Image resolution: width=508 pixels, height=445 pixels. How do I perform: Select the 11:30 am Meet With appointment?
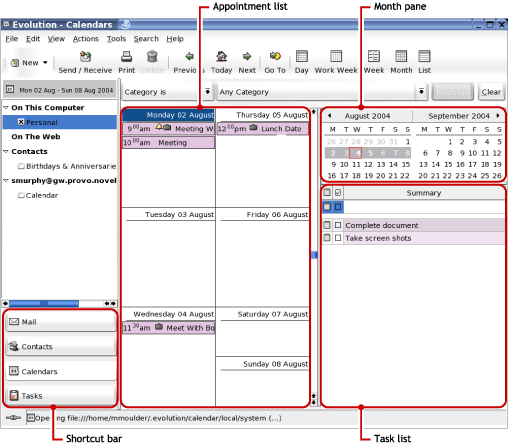pos(168,328)
